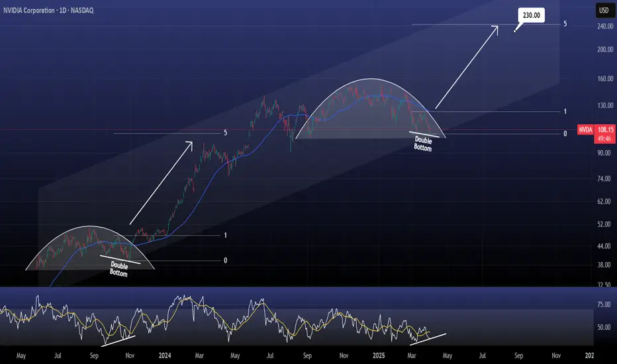Click the 2024 label on time axis

tap(164, 355)
